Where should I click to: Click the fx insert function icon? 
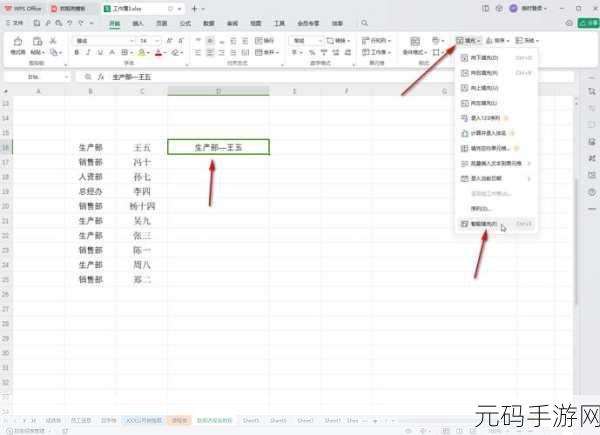pyautogui.click(x=101, y=77)
